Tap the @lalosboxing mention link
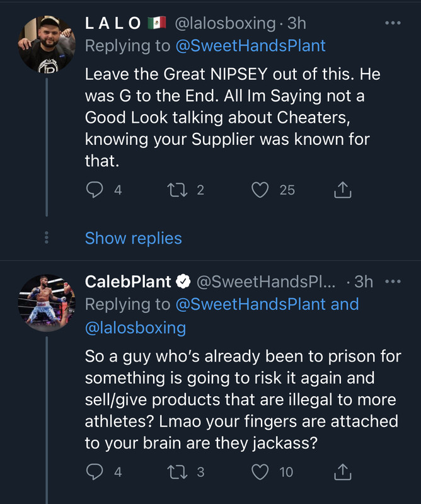The width and height of the screenshot is (421, 504). click(136, 328)
